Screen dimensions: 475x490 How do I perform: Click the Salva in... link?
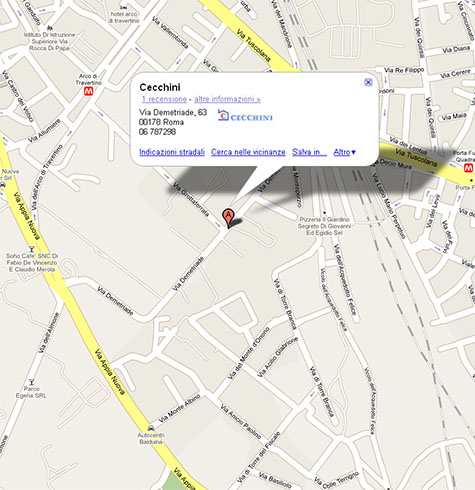pos(309,152)
